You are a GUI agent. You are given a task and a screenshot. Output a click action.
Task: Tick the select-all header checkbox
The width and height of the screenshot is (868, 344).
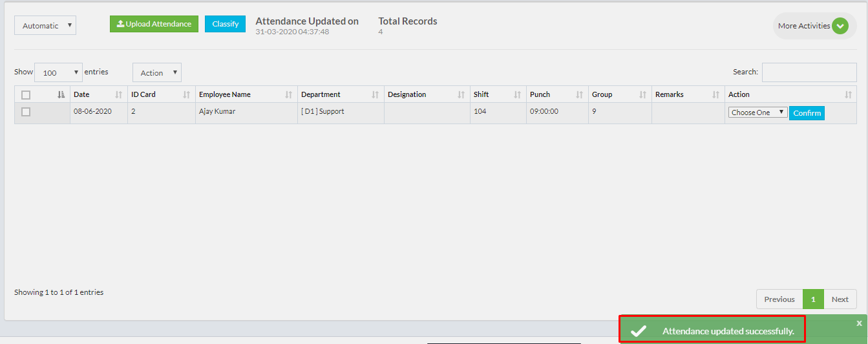[x=26, y=94]
